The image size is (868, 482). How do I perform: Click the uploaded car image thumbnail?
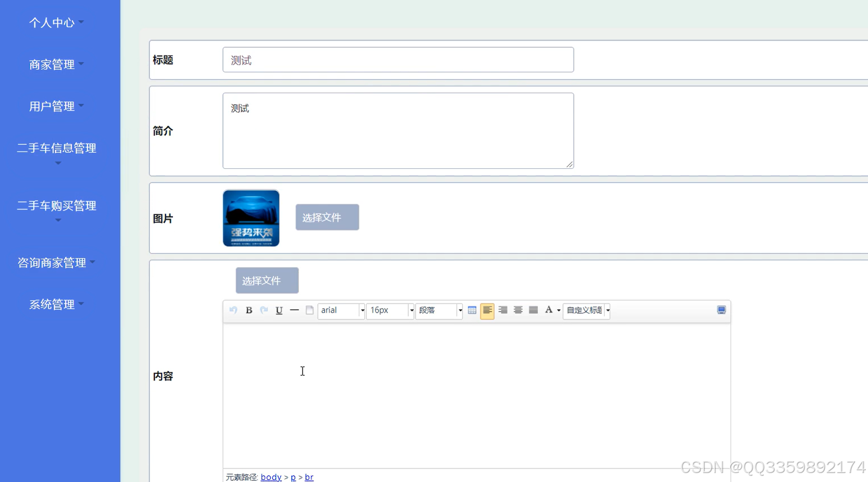[x=251, y=218]
